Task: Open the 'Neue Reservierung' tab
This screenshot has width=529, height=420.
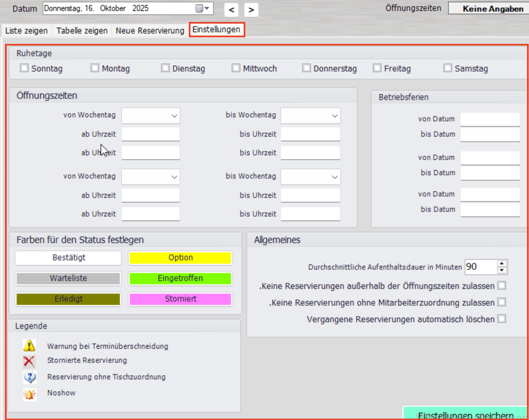Action: pos(150,31)
